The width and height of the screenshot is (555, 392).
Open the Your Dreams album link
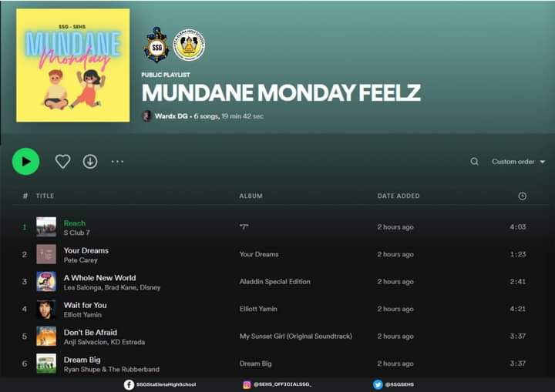pos(259,254)
